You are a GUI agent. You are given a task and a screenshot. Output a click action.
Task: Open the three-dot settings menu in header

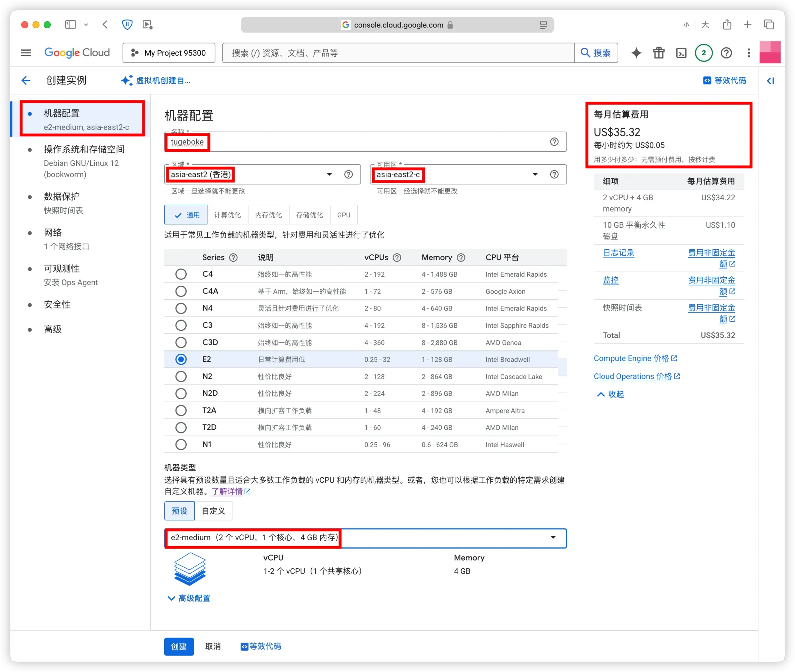pyautogui.click(x=748, y=52)
